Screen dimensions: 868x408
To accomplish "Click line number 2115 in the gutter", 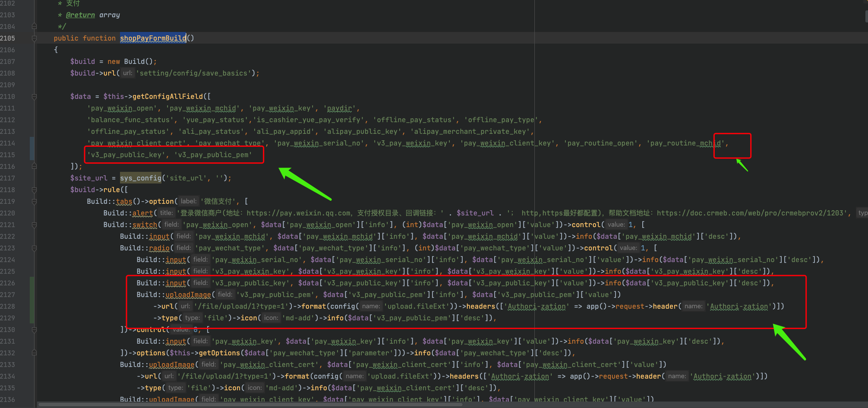I will [x=8, y=155].
